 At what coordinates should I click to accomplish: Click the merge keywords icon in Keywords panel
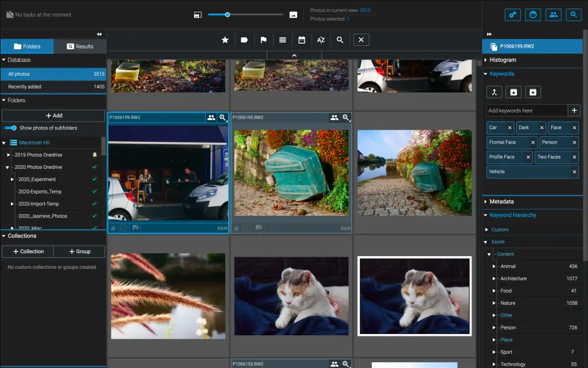click(x=494, y=92)
